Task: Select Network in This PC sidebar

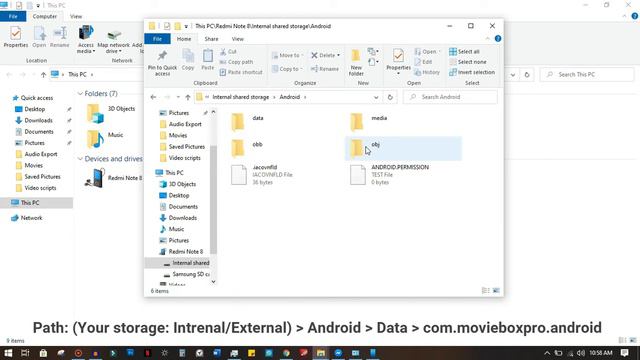Action: pos(27,218)
